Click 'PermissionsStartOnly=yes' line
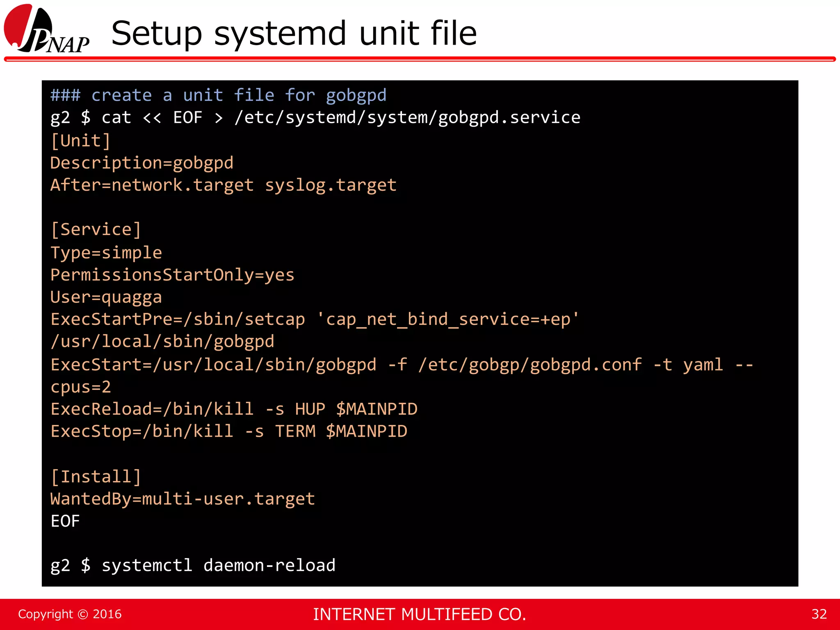Image resolution: width=840 pixels, height=630 pixels. pyautogui.click(x=172, y=275)
